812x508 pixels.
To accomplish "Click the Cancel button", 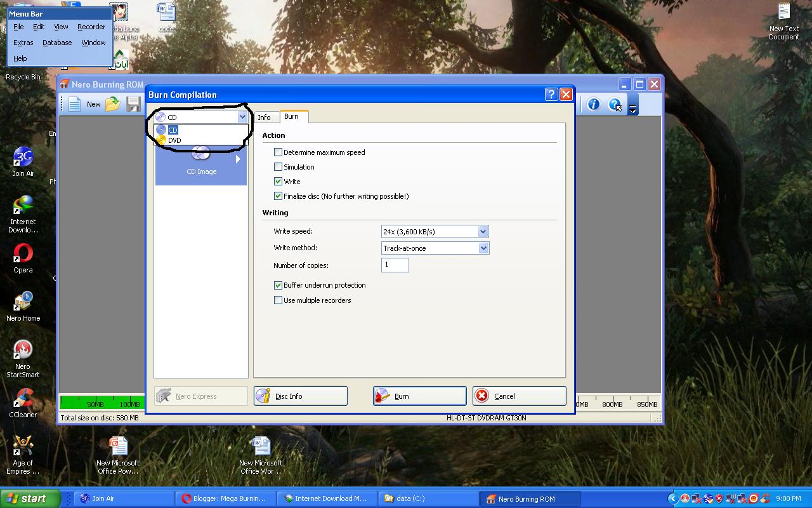I will (x=519, y=396).
